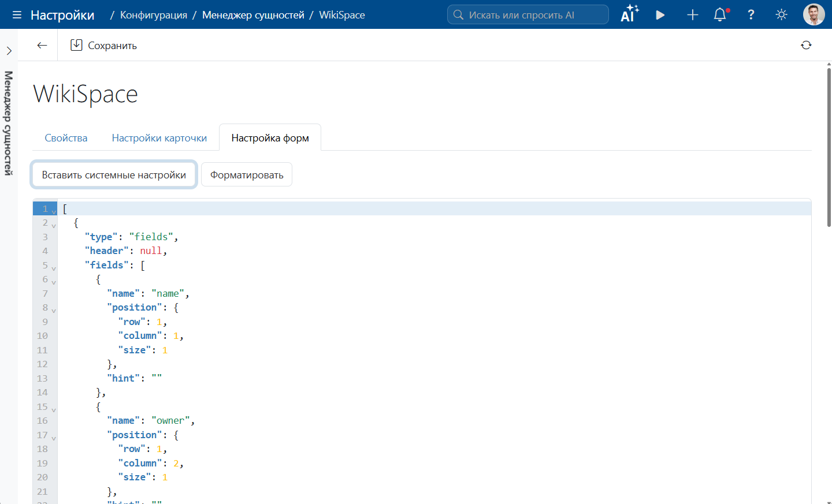This screenshot has height=504, width=832.
Task: Click the AI assistant sparkle icon
Action: click(630, 14)
